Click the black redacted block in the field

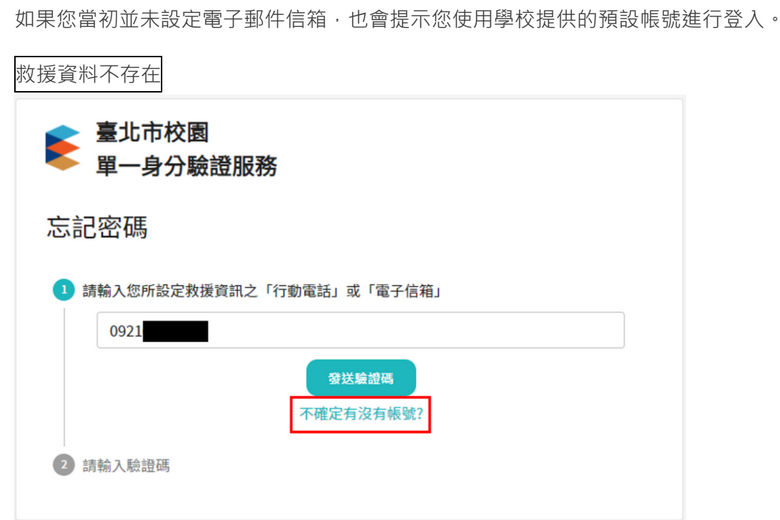pos(175,331)
